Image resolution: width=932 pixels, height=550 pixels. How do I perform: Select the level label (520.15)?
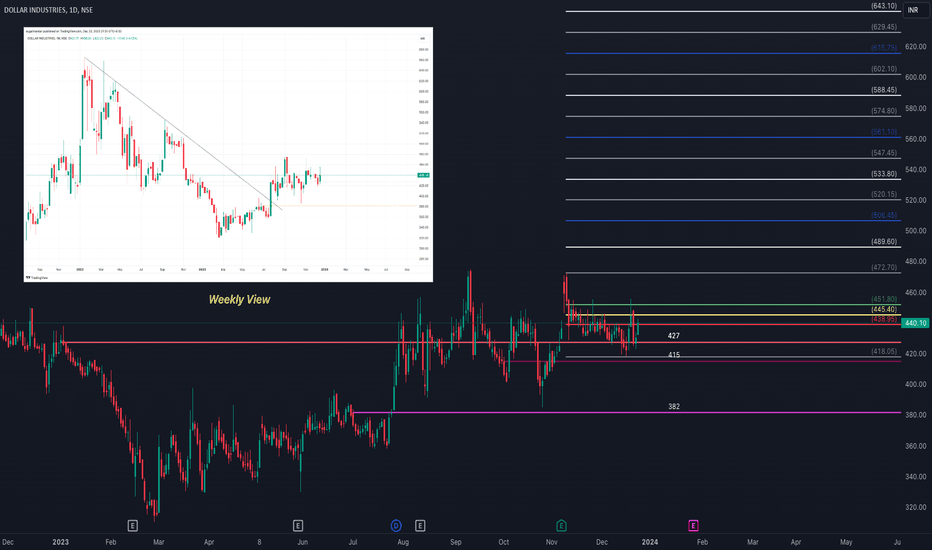coord(884,194)
